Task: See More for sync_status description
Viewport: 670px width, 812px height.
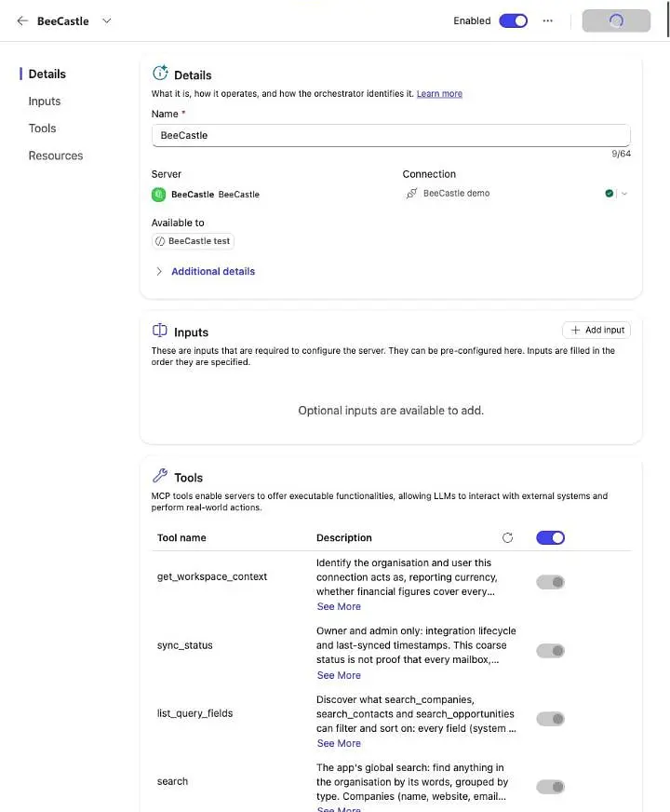Action: click(339, 675)
